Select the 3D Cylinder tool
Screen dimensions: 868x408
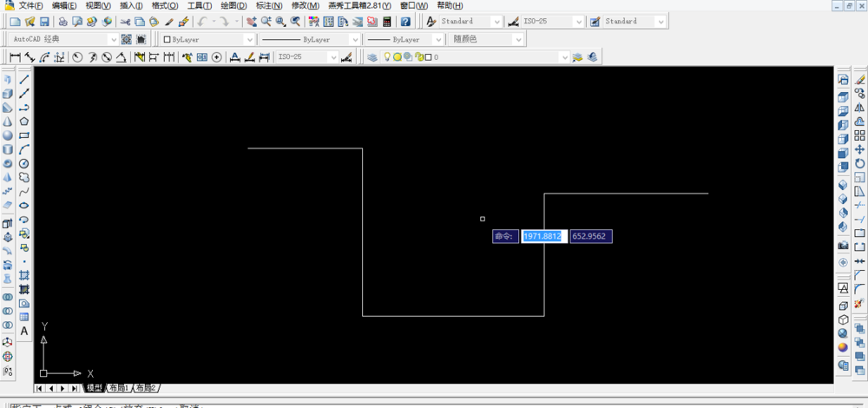(x=8, y=149)
